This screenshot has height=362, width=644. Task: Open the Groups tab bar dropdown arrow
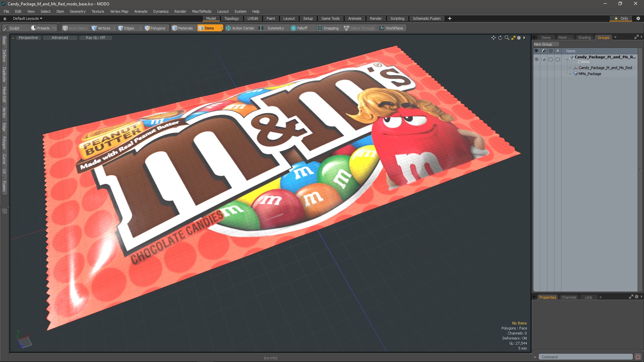click(x=615, y=38)
